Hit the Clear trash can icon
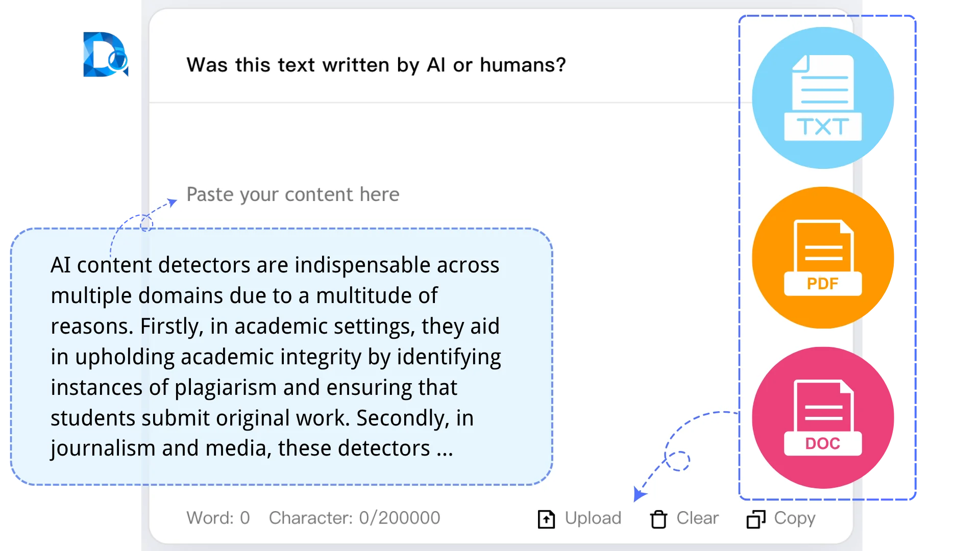 click(658, 519)
